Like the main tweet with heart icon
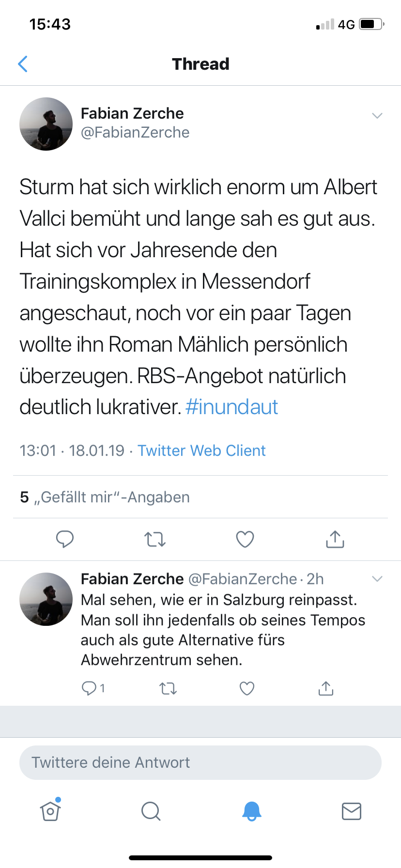The image size is (401, 868). click(x=245, y=539)
